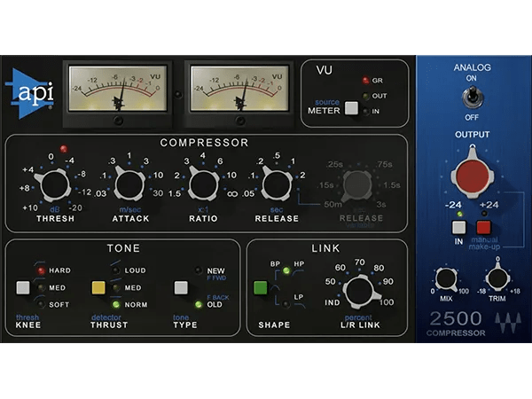
Task: Click the right VU meter
Action: (x=239, y=89)
